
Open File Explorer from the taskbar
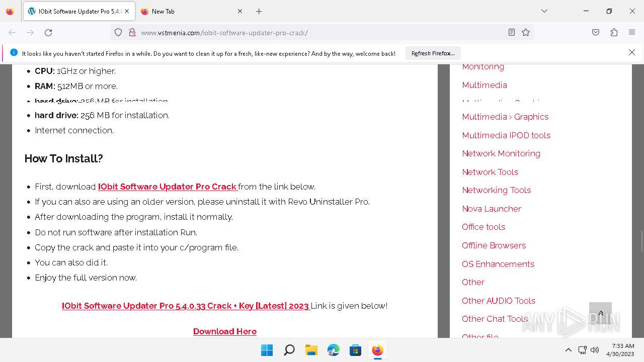point(311,350)
